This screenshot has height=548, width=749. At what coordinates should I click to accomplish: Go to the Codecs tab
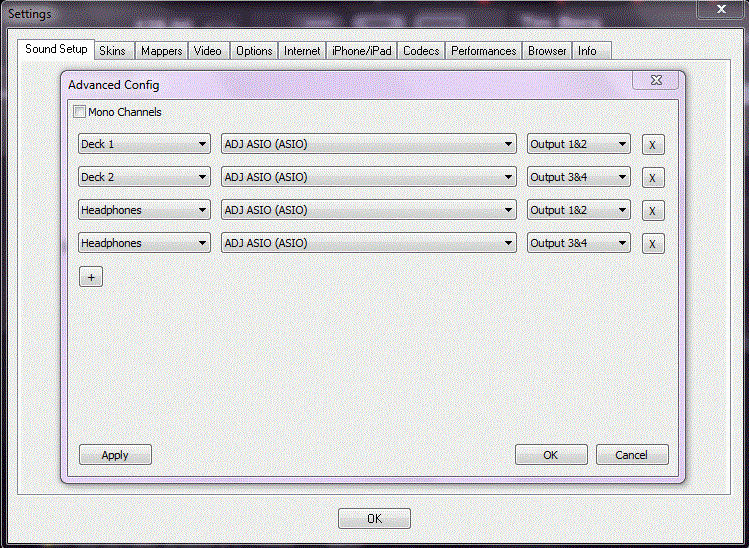[x=421, y=51]
